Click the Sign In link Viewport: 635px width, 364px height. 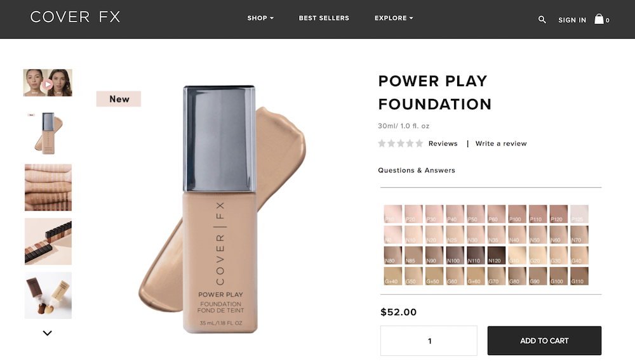(572, 20)
